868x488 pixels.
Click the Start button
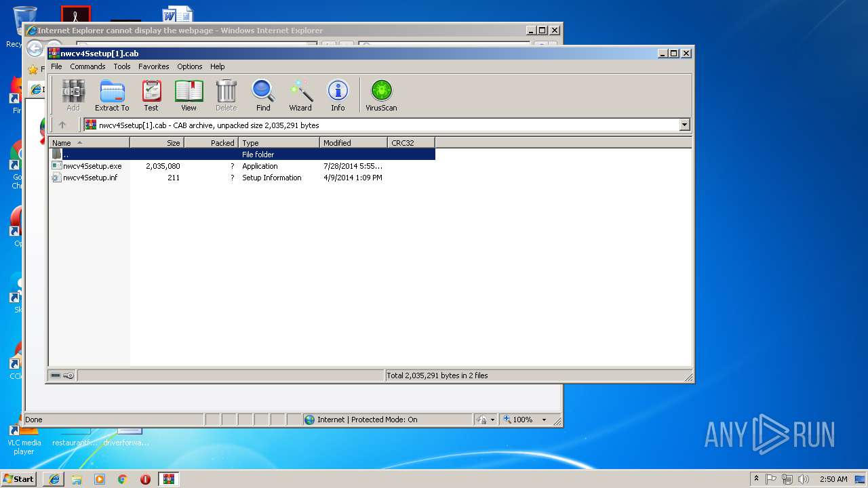[x=19, y=479]
